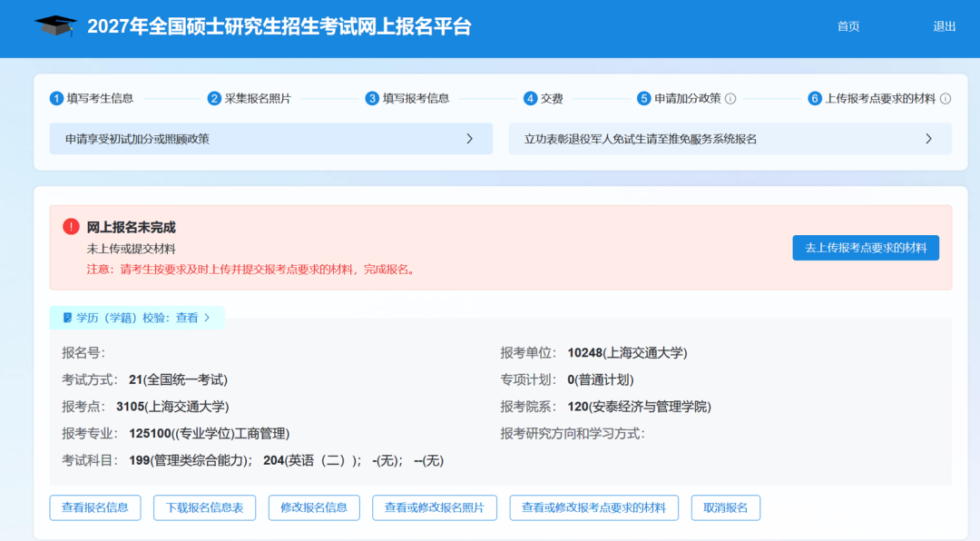The width and height of the screenshot is (980, 541).
Task: Click the step 2 number circle
Action: coord(214,98)
